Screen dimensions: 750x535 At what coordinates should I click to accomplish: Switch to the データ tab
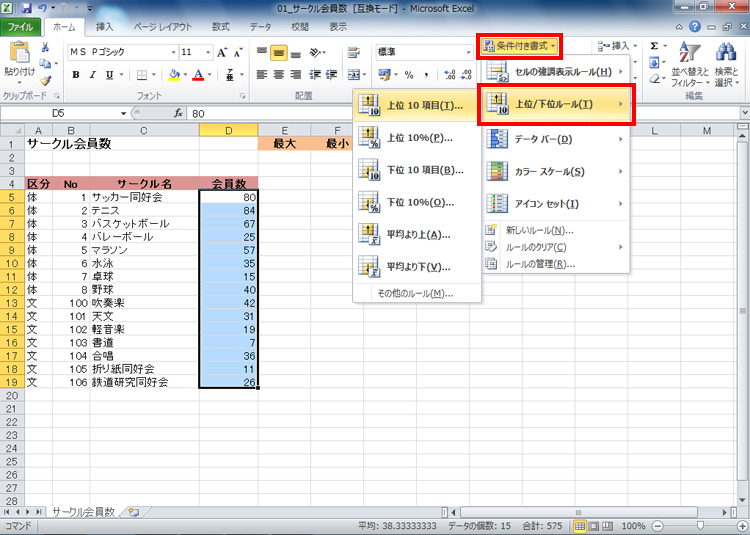coord(261,27)
